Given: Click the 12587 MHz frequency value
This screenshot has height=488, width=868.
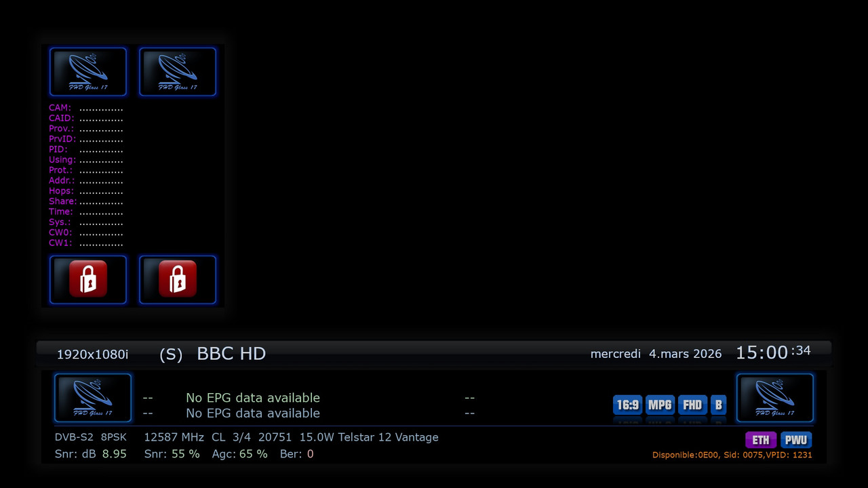Looking at the screenshot, I should pyautogui.click(x=174, y=437).
